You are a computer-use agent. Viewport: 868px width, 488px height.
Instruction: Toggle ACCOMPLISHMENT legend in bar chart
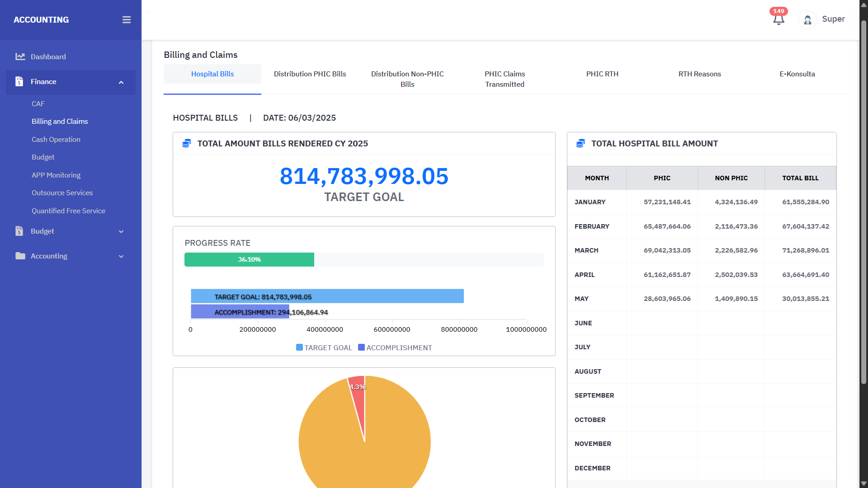click(x=395, y=347)
